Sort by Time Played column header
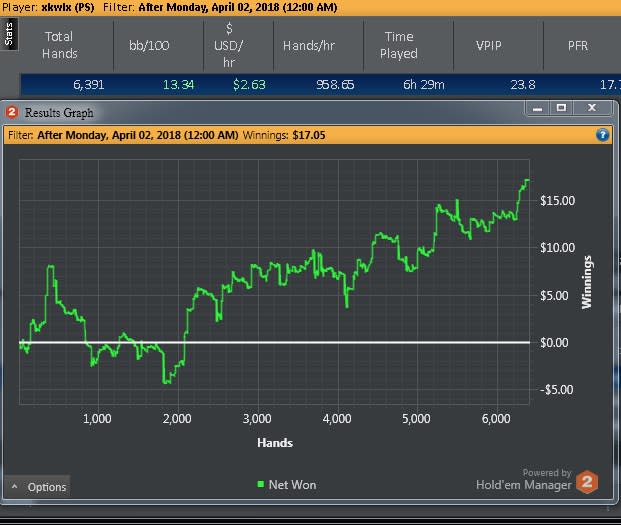Image resolution: width=621 pixels, height=525 pixels. click(x=398, y=45)
